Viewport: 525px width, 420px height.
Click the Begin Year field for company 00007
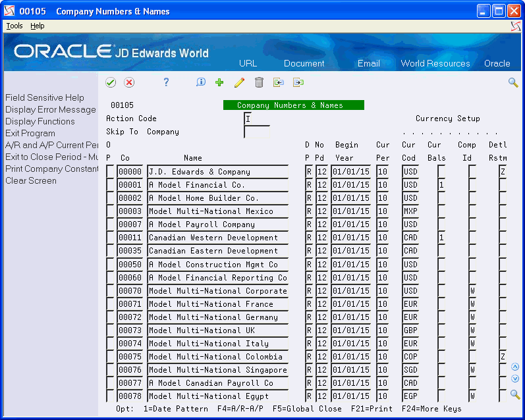351,224
